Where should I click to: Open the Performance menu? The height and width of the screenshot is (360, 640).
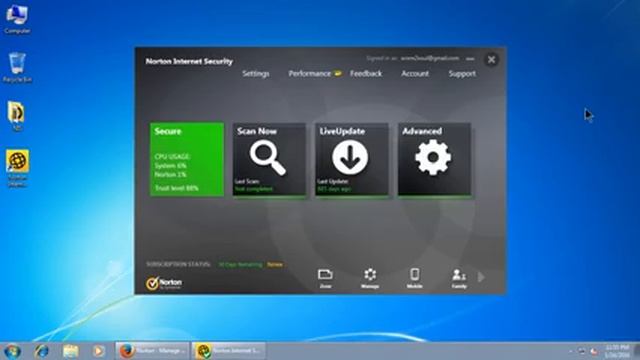(310, 73)
